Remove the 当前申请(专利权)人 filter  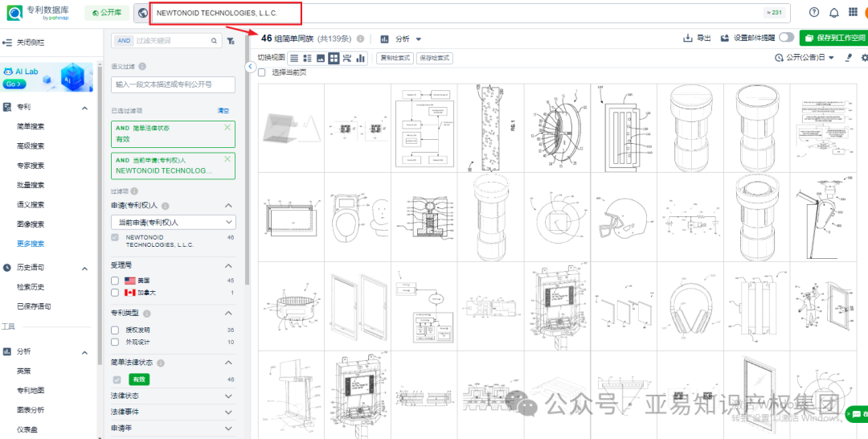coord(227,159)
